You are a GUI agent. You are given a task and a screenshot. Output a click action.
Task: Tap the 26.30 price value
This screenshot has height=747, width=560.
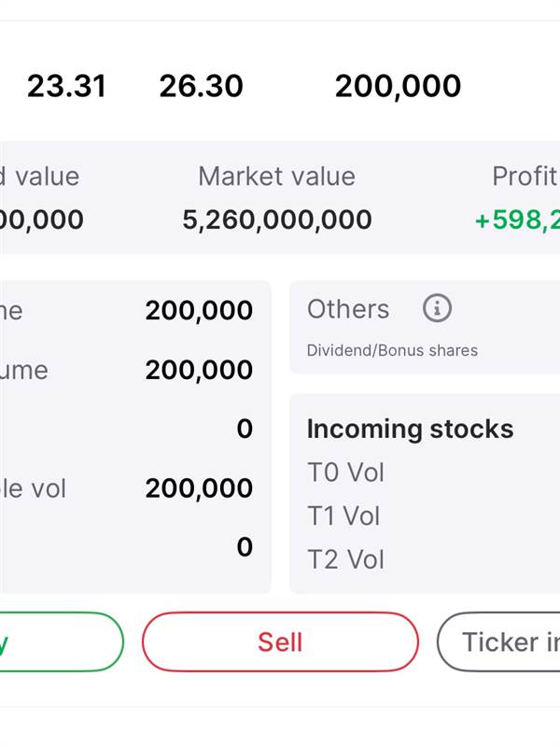click(201, 86)
